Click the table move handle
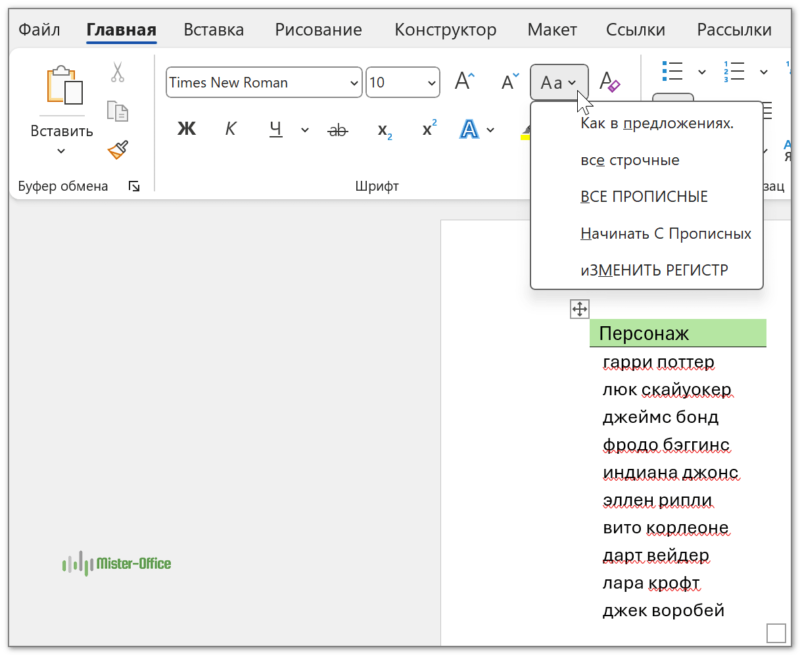Viewport: 800px width, 655px height. [579, 309]
